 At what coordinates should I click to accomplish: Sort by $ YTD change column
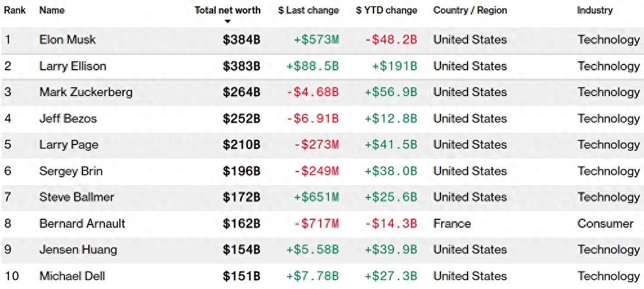tap(386, 10)
